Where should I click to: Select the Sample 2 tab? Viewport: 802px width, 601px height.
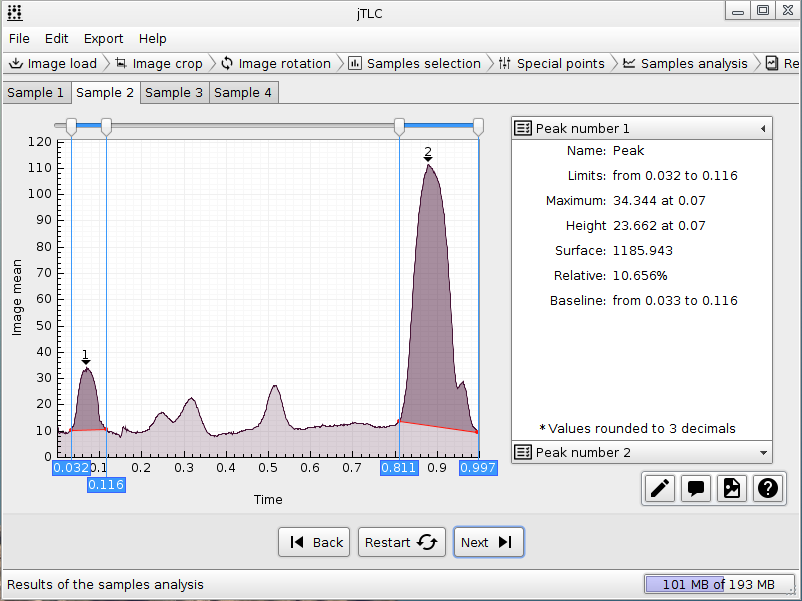click(105, 93)
